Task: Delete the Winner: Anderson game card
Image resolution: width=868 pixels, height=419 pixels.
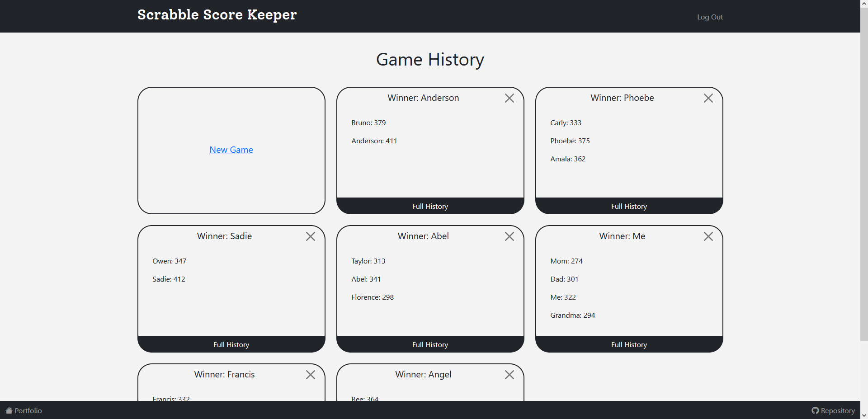Action: click(x=509, y=98)
